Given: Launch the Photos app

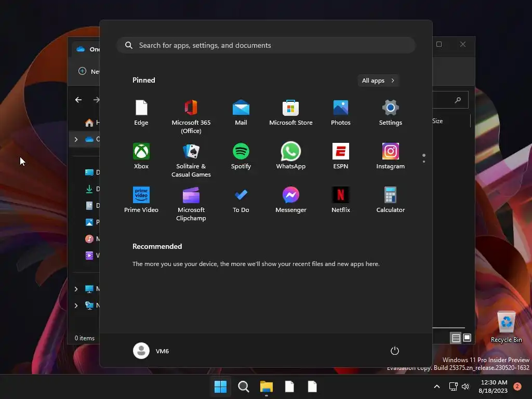Looking at the screenshot, I should click(341, 113).
